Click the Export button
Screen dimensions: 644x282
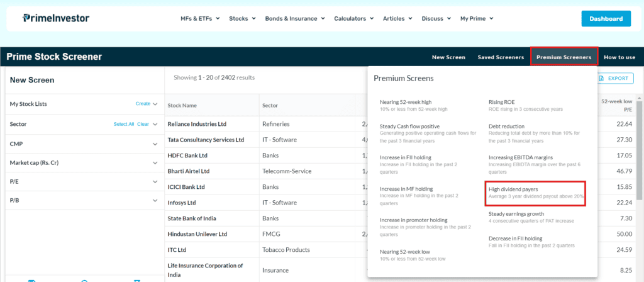[x=614, y=79]
